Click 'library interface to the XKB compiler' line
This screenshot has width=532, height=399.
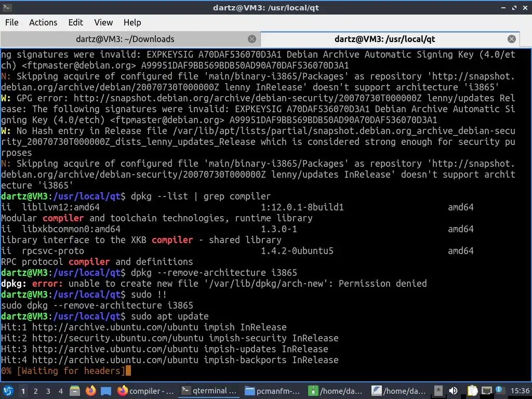tap(141, 240)
